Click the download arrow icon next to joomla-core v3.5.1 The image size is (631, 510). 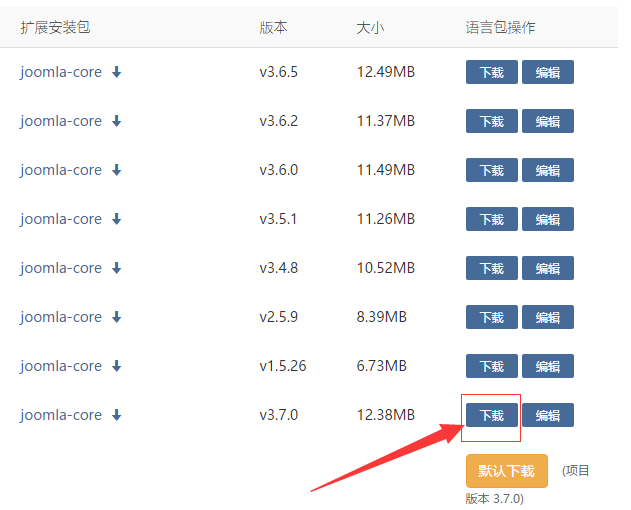pyautogui.click(x=117, y=219)
